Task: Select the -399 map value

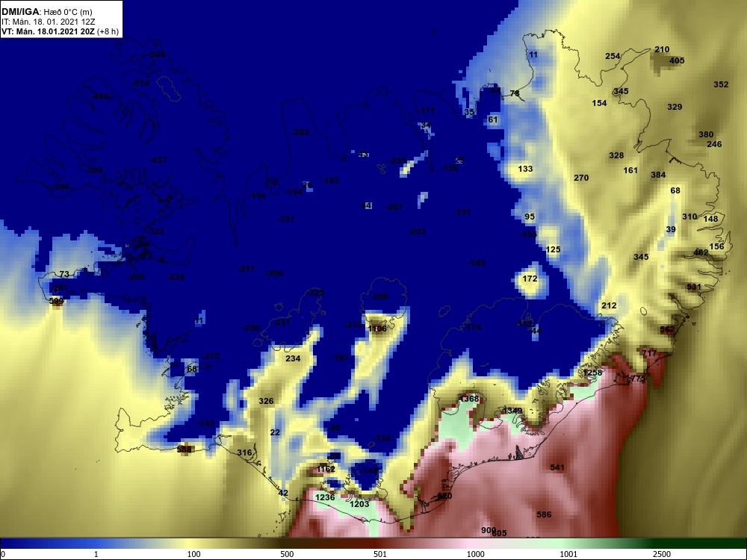Action: pyautogui.click(x=93, y=170)
